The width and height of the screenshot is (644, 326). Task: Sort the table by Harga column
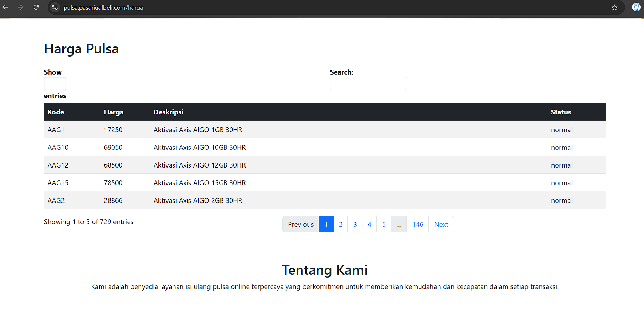pyautogui.click(x=114, y=112)
